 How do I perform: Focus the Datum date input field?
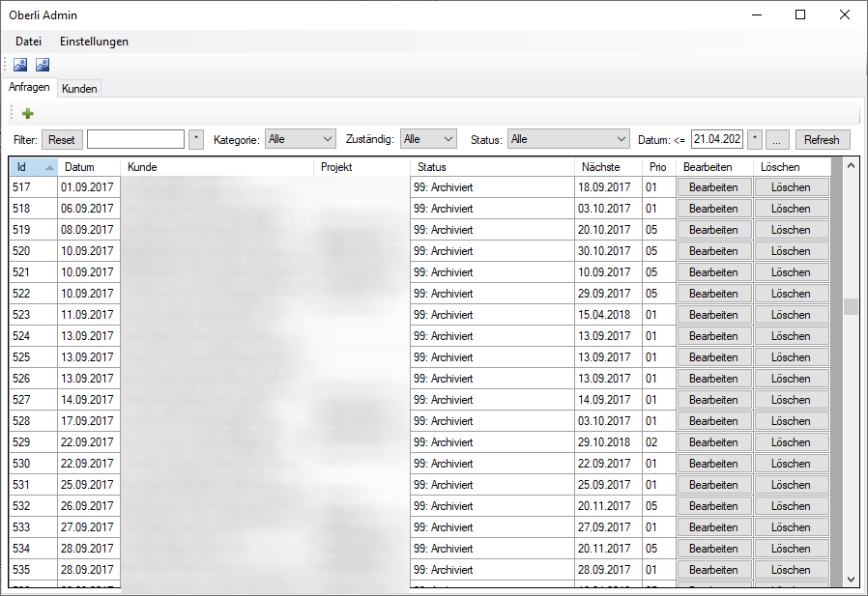tap(717, 139)
